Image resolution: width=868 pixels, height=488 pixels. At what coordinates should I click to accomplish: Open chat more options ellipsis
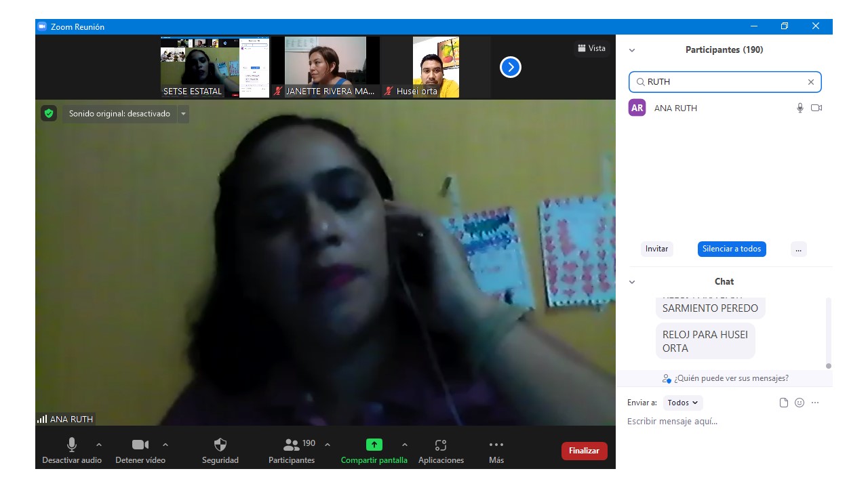[815, 403]
